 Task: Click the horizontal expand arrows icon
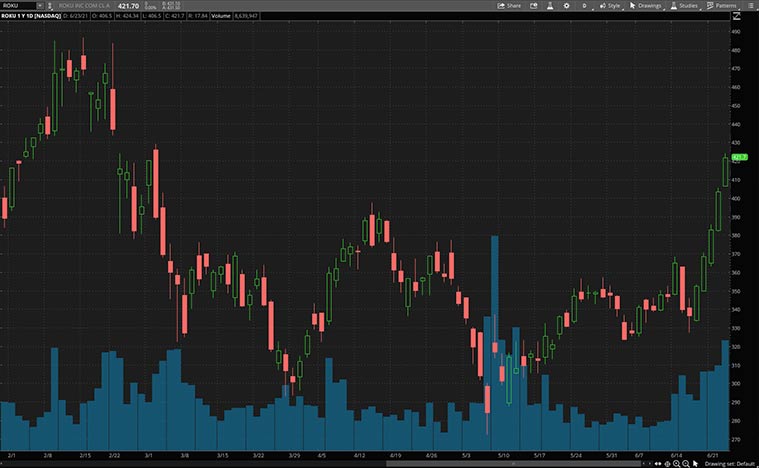point(658,464)
